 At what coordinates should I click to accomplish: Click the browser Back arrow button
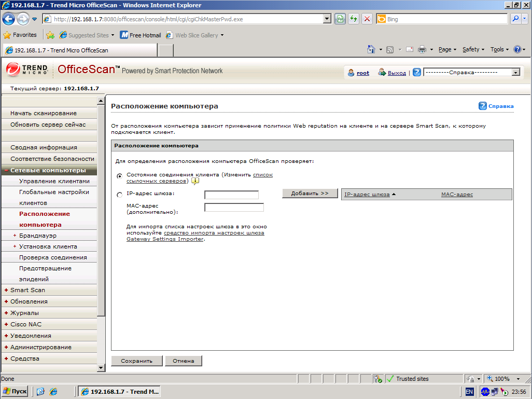pyautogui.click(x=8, y=19)
